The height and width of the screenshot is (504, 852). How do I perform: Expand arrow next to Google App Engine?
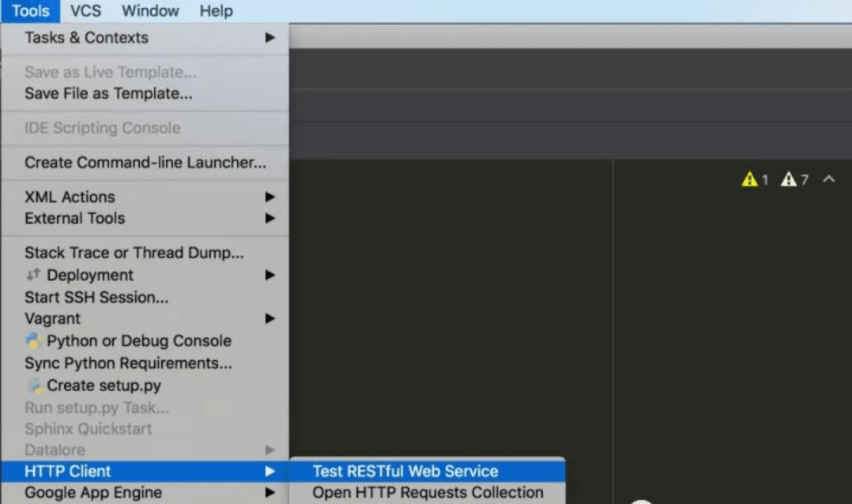270,492
